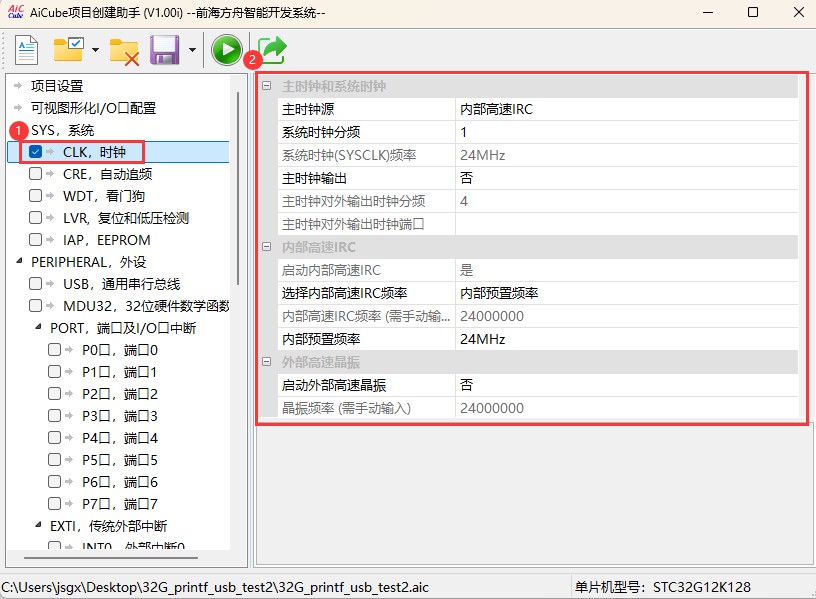
Task: Open 项目设置 in the tree
Action: tap(57, 86)
